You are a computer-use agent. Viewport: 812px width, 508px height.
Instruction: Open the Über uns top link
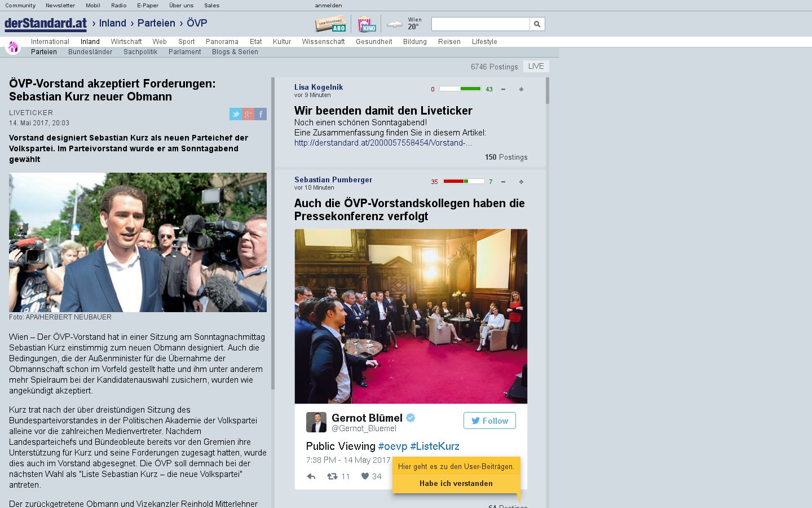pyautogui.click(x=181, y=5)
